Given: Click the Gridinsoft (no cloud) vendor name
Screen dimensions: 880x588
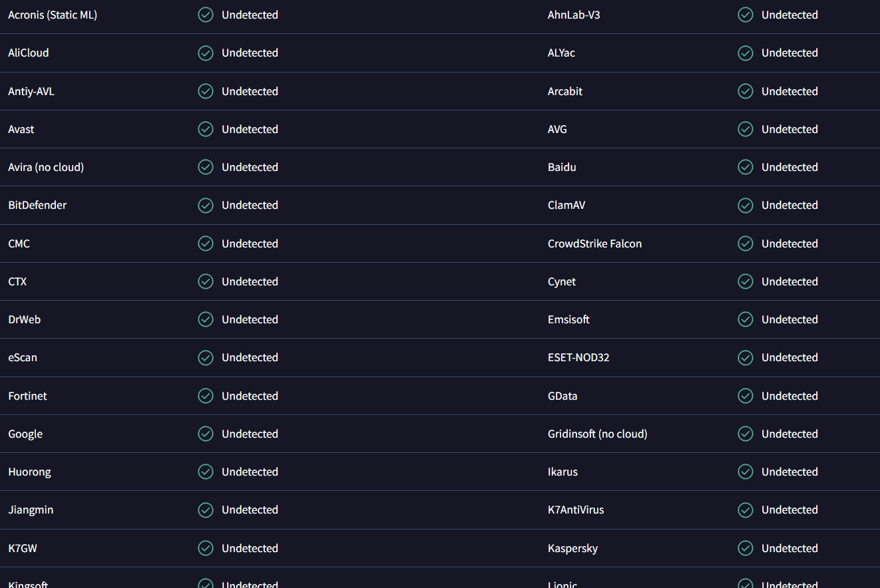Looking at the screenshot, I should click(597, 434).
